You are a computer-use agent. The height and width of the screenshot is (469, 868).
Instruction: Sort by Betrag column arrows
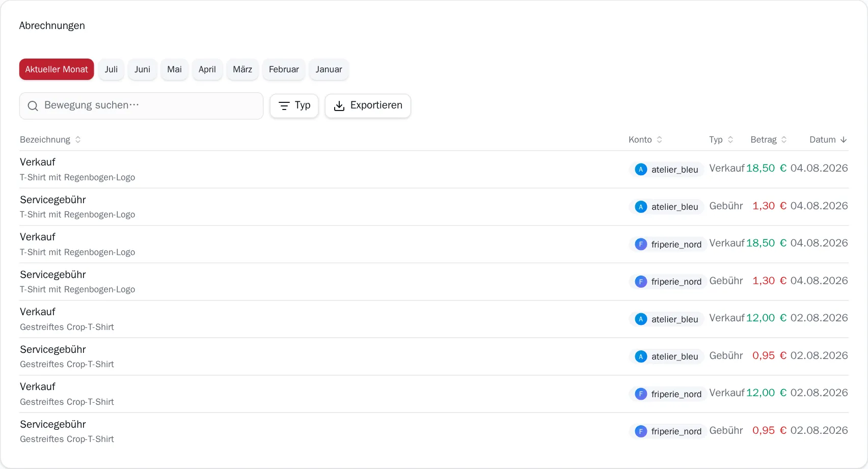click(784, 140)
